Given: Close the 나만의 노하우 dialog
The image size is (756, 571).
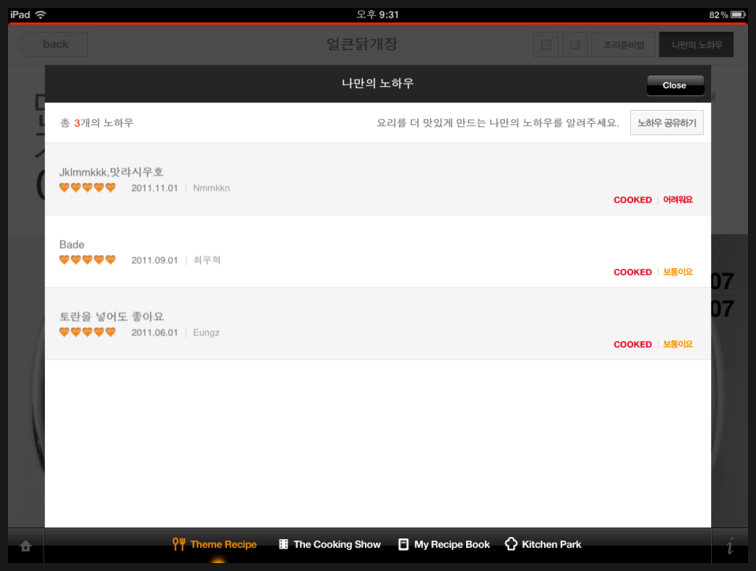Looking at the screenshot, I should click(x=675, y=85).
